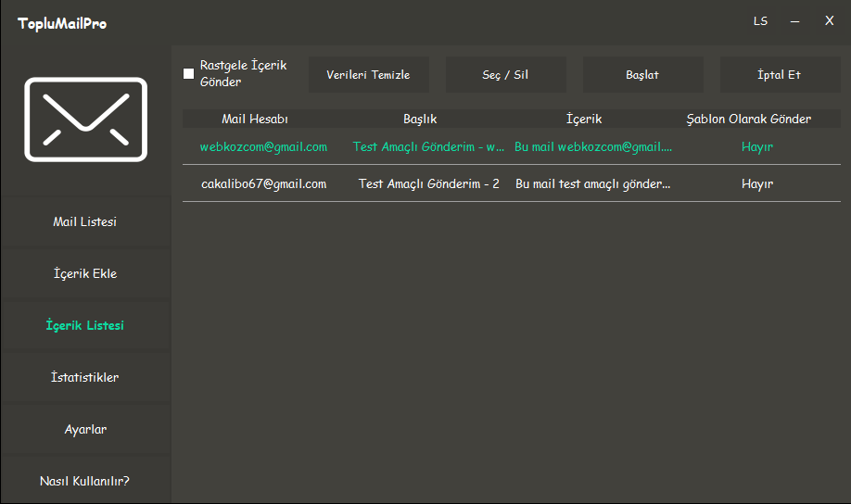851x504 pixels.
Task: Select İçerik Listesi in the sidebar
Action: [x=85, y=326]
